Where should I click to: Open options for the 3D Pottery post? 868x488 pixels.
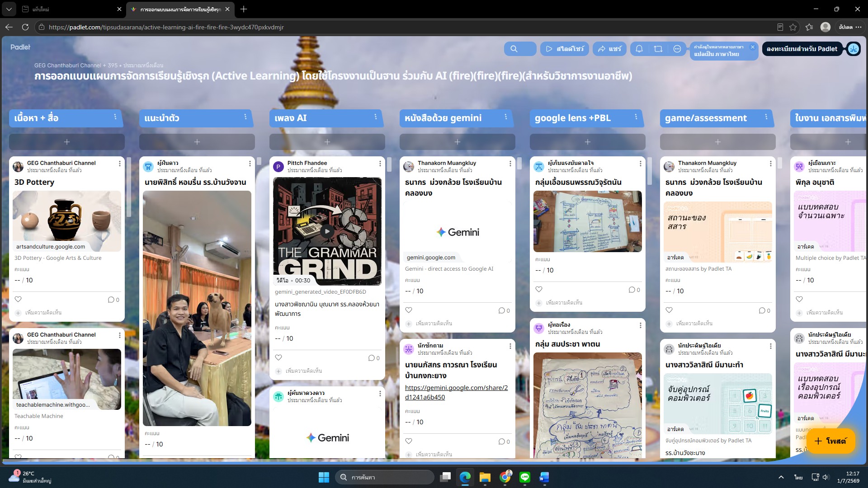tap(120, 164)
